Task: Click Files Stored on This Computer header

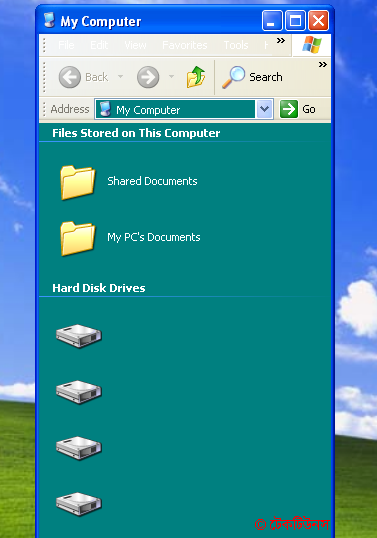Action: (136, 133)
